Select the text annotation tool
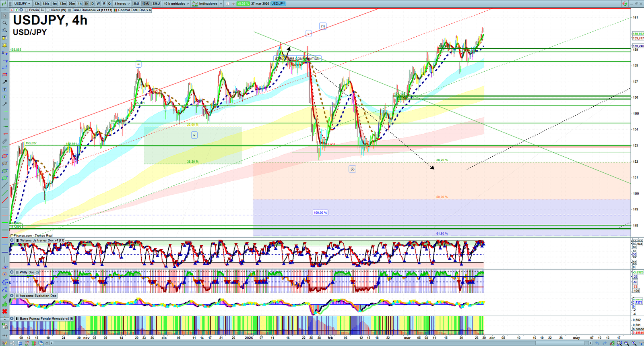 4,89
